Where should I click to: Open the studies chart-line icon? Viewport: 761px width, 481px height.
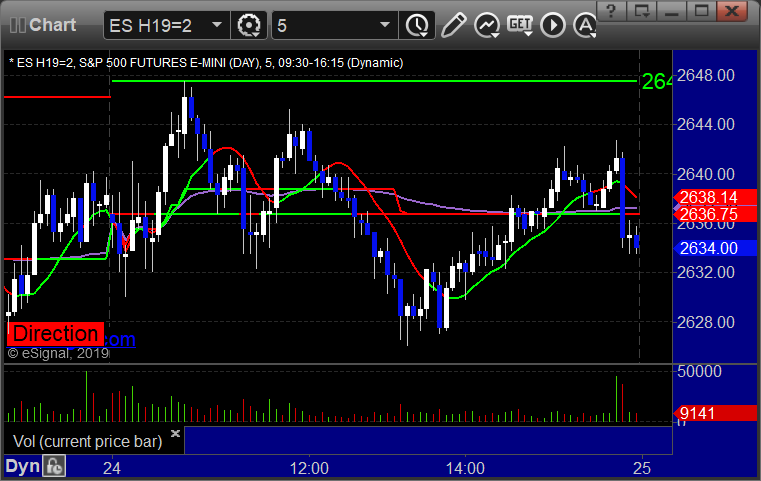click(487, 25)
